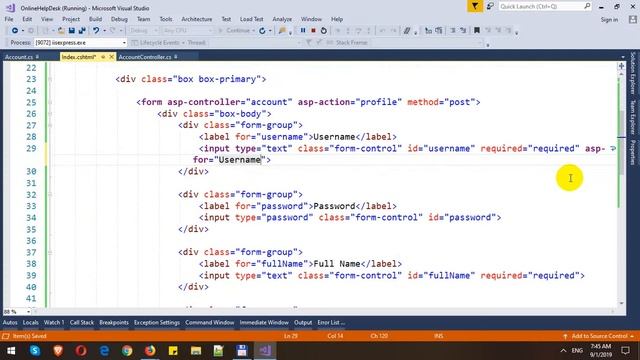Collapse the div box-primary code block on line 23
640x360 pixels.
50,79
